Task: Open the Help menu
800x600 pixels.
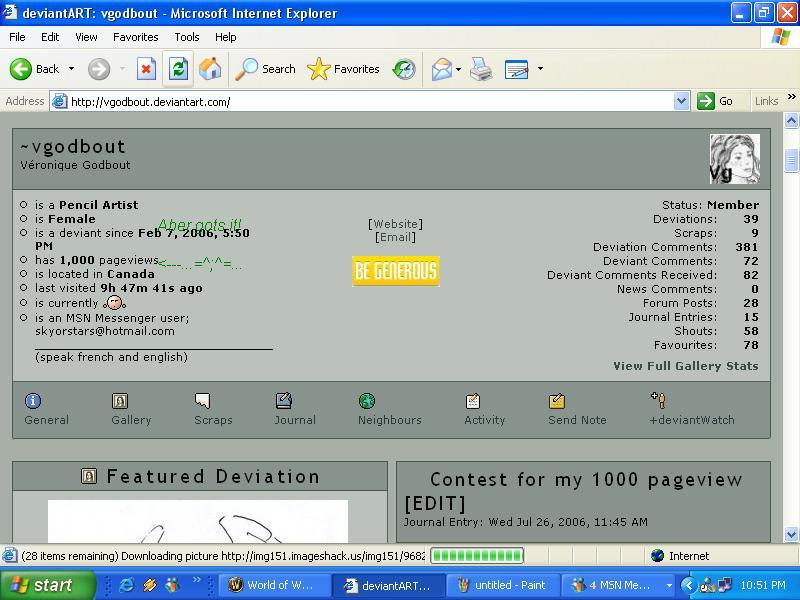Action: click(226, 37)
